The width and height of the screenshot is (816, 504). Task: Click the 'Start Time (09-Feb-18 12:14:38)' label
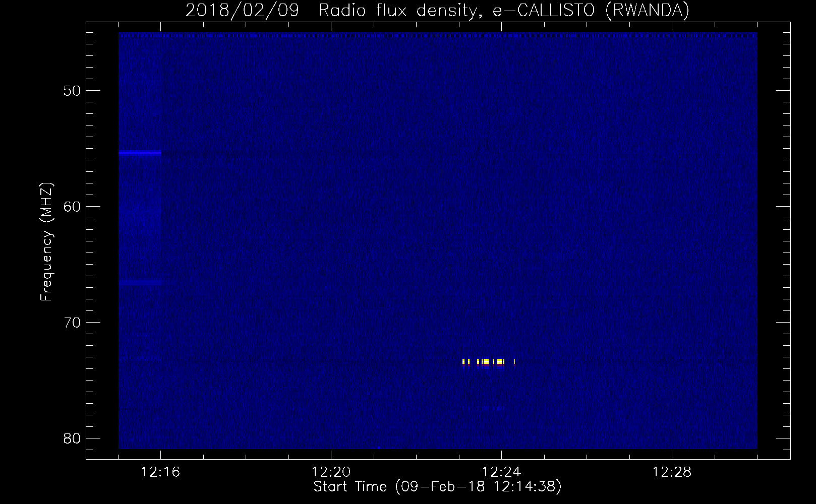[437, 487]
